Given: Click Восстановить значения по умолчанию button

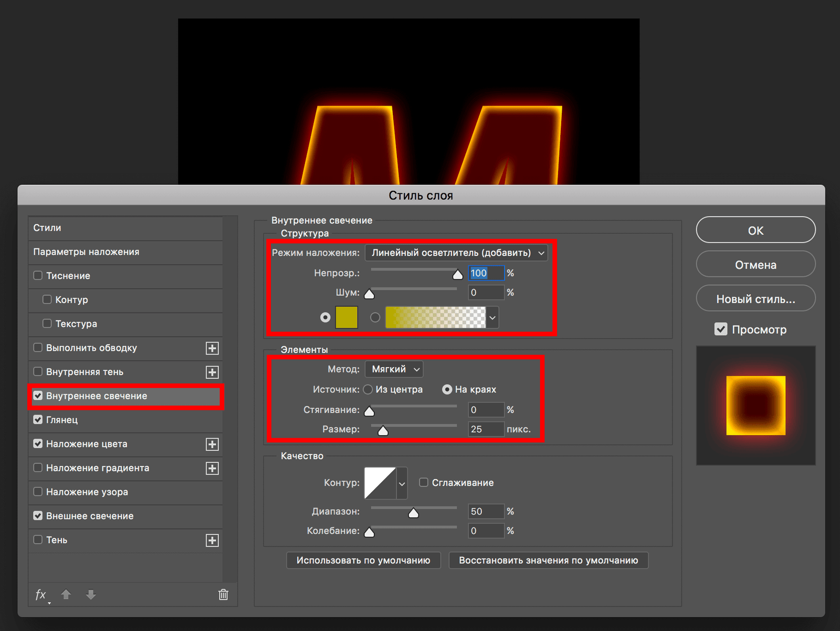Looking at the screenshot, I should click(x=548, y=561).
